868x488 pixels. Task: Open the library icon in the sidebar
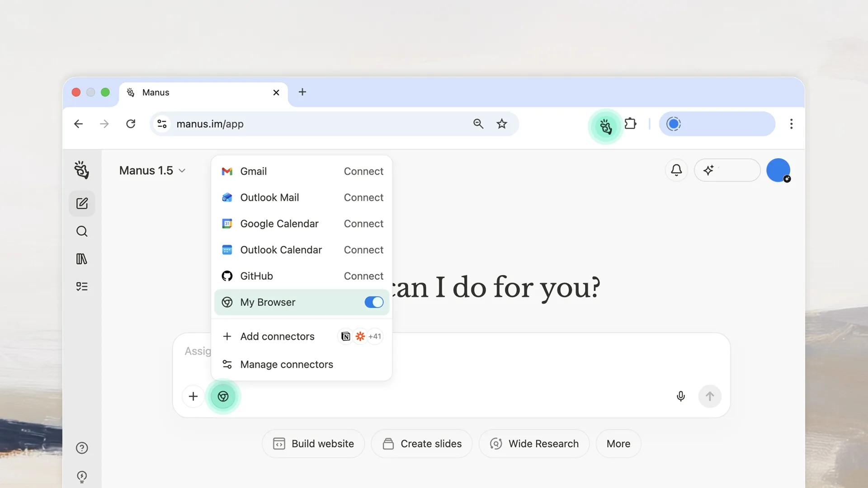click(x=82, y=258)
